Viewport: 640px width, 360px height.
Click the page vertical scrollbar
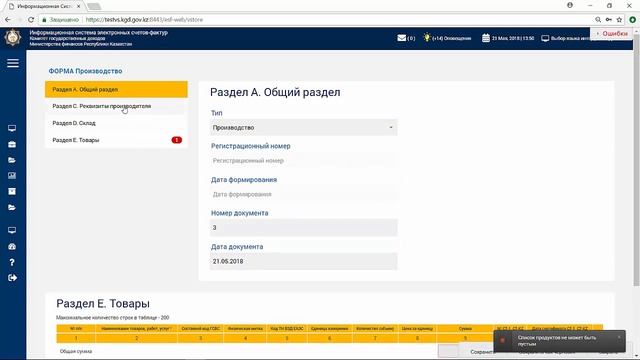tap(636, 159)
